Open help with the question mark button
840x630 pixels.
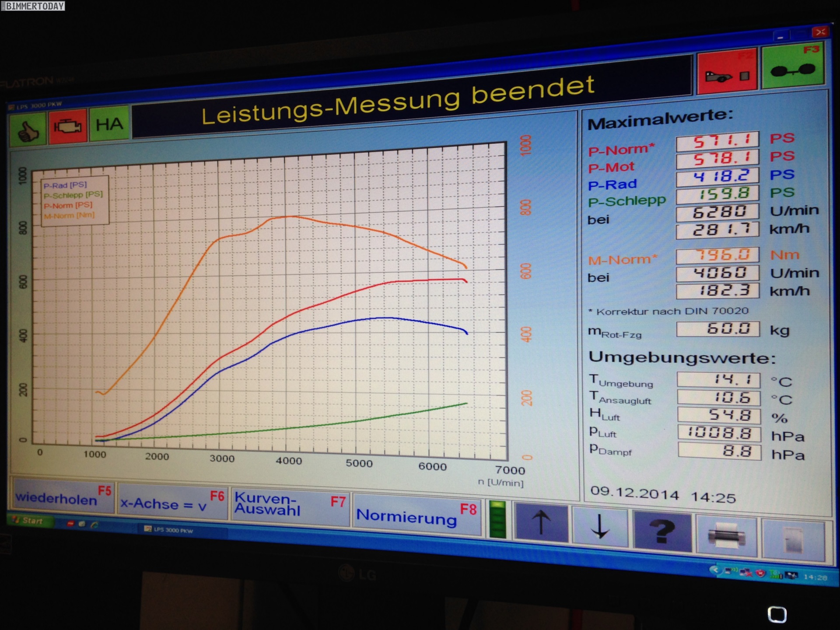(x=662, y=532)
